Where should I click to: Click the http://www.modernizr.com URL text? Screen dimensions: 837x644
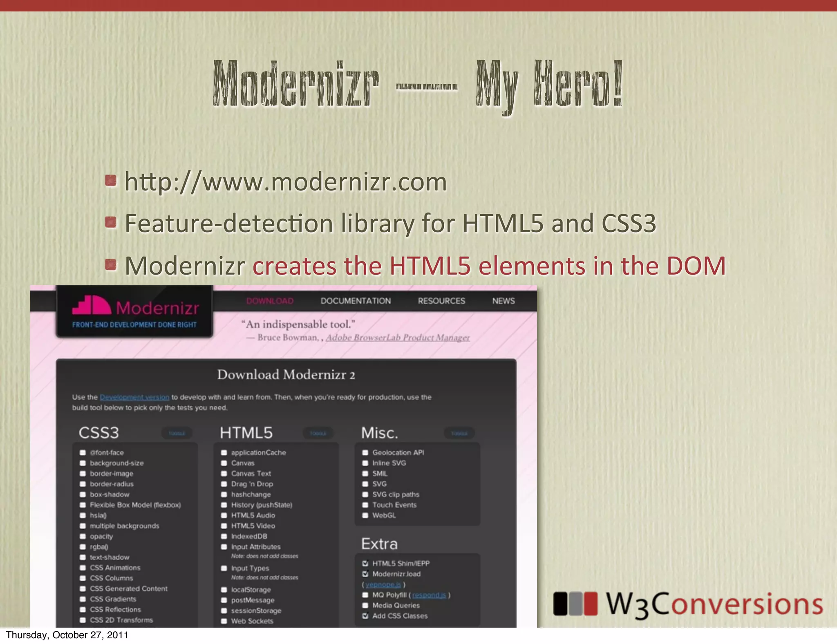pyautogui.click(x=286, y=182)
